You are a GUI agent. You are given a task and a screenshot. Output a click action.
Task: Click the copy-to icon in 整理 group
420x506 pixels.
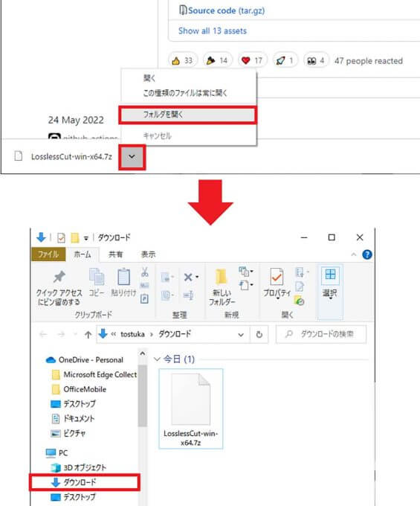pos(167,295)
